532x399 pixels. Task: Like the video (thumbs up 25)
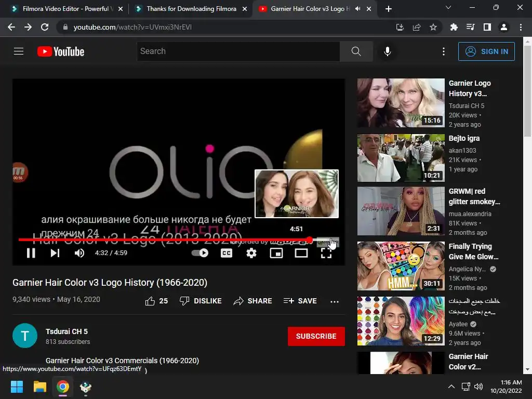point(156,301)
